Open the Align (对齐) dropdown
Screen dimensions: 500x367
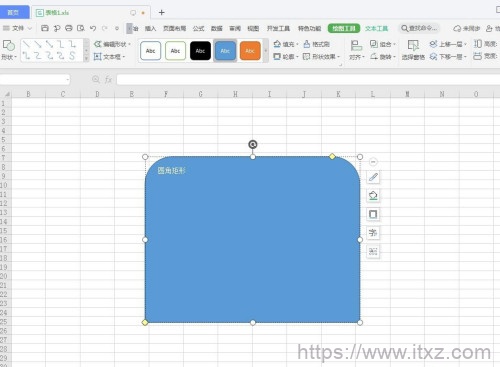356,50
